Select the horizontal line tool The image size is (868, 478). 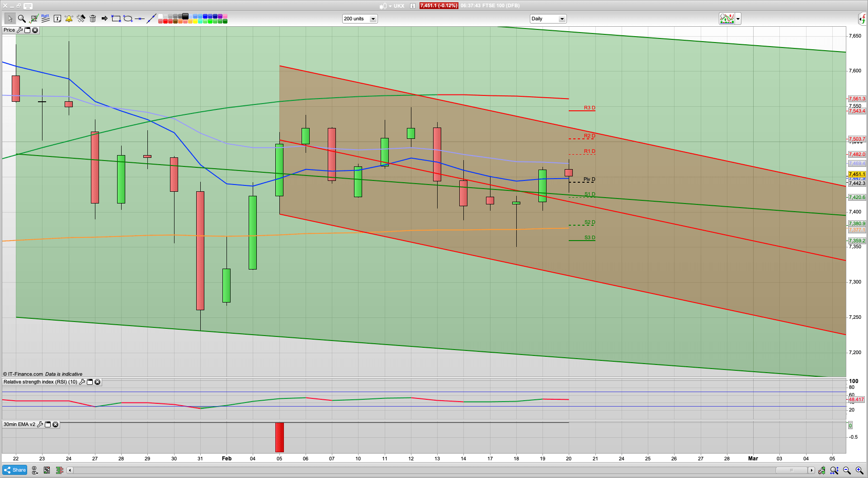pyautogui.click(x=140, y=19)
